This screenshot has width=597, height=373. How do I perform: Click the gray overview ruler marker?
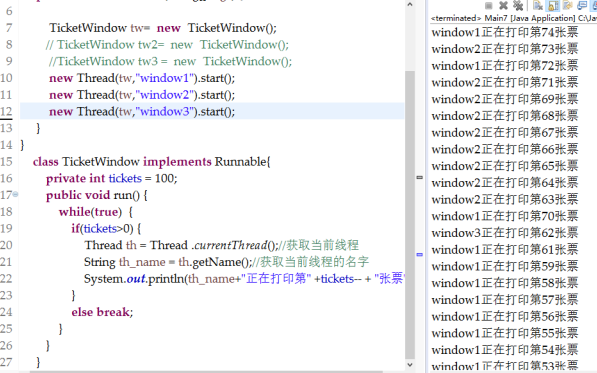coord(420,177)
